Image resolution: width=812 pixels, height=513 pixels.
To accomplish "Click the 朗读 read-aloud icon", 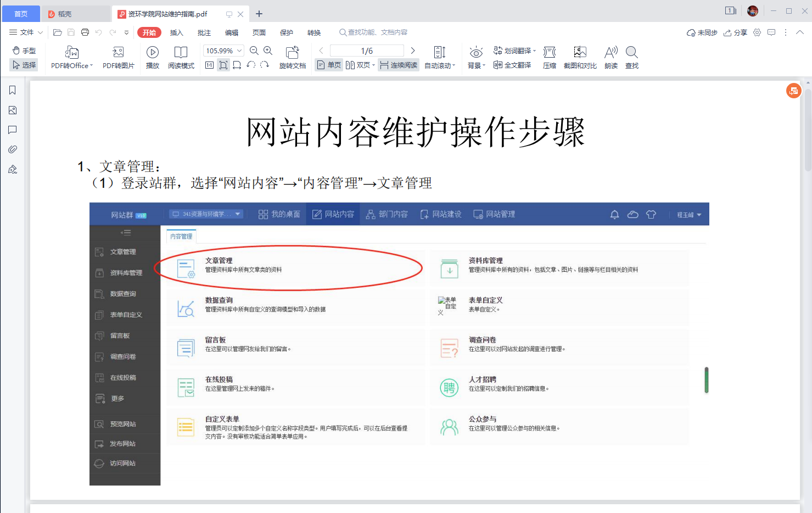I will (x=611, y=53).
